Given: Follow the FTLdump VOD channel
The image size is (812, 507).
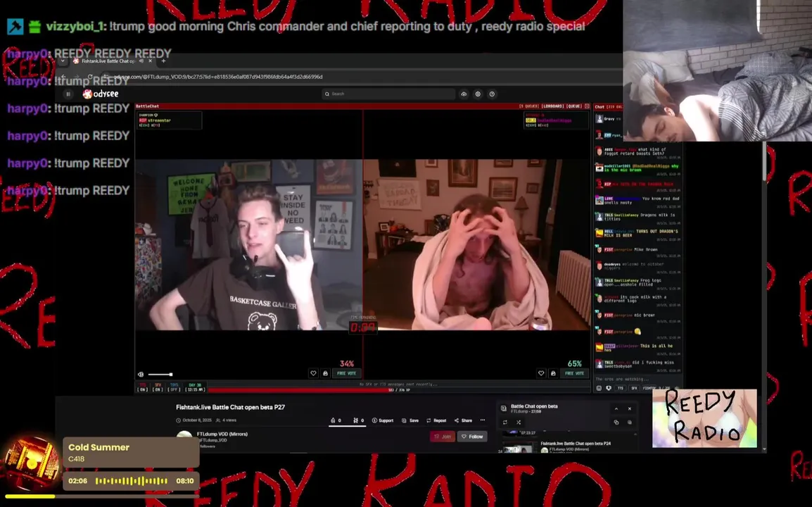Looking at the screenshot, I should [x=471, y=437].
